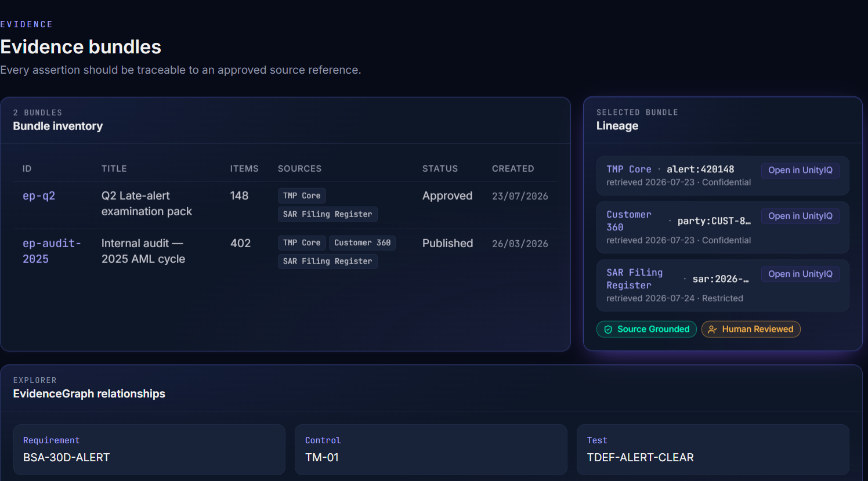Click the Approved status cell
Screen dimensions: 868x481
point(447,196)
